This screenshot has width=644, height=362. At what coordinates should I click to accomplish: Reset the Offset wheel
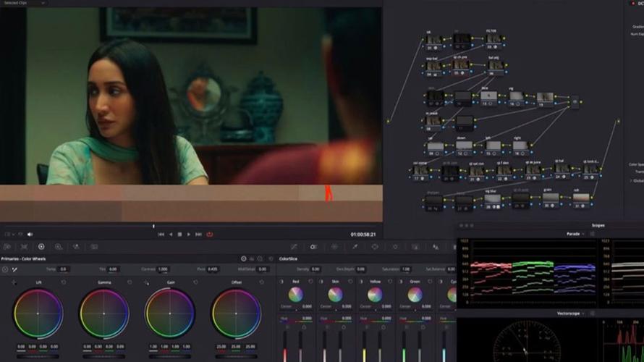click(262, 282)
